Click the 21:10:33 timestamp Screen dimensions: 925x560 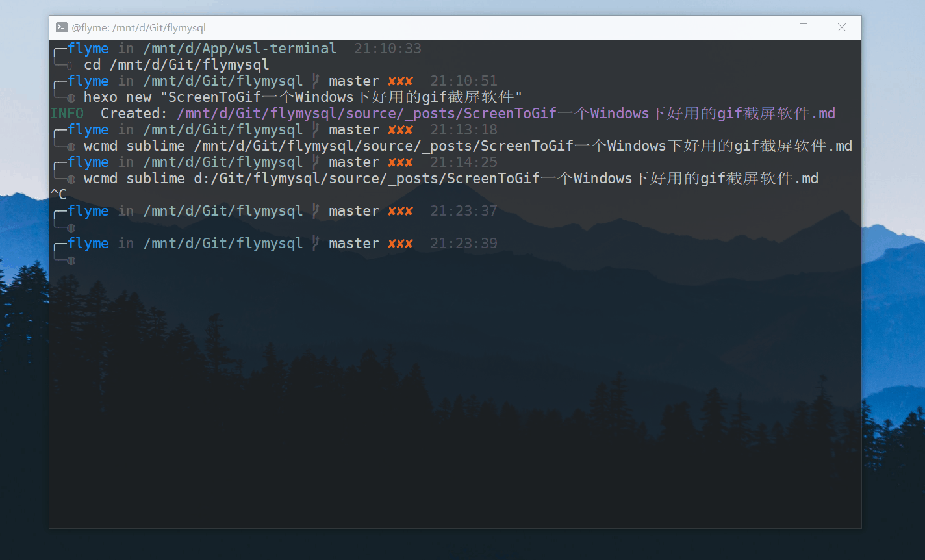pyautogui.click(x=388, y=49)
